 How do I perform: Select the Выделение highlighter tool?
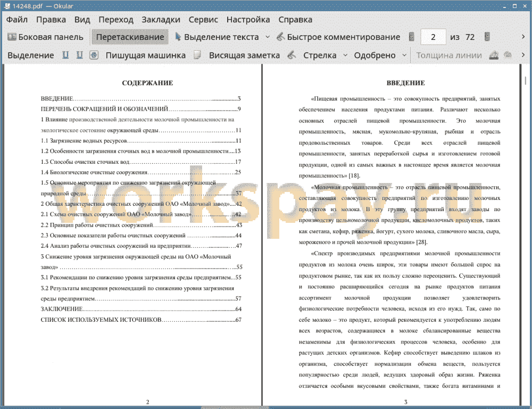tap(30, 55)
